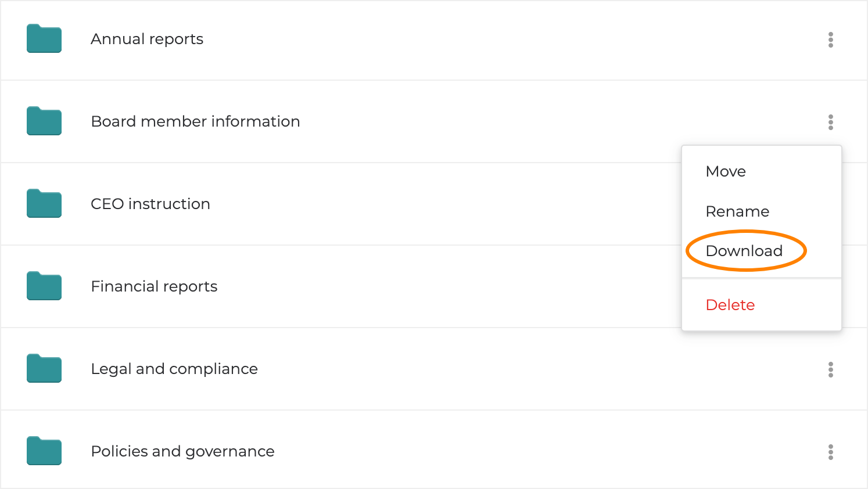This screenshot has width=868, height=489.
Task: Select the Download menu option
Action: [744, 251]
